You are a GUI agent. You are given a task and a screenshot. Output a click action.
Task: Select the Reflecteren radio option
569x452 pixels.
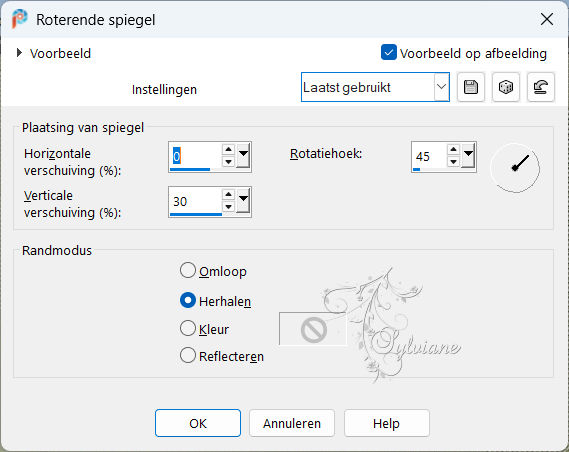click(188, 356)
